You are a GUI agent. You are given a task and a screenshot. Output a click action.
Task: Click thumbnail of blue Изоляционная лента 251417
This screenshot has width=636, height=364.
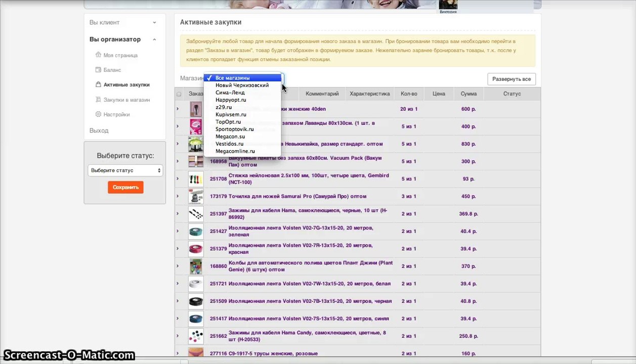click(x=196, y=318)
